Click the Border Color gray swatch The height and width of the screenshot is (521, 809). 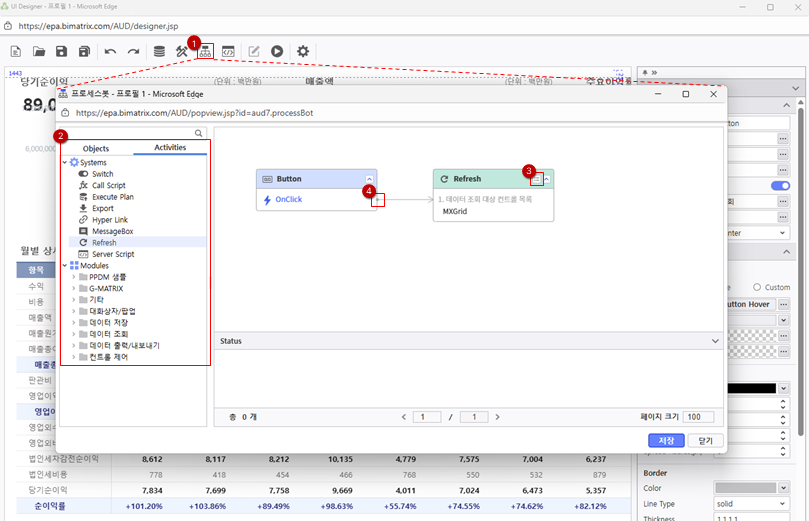744,487
